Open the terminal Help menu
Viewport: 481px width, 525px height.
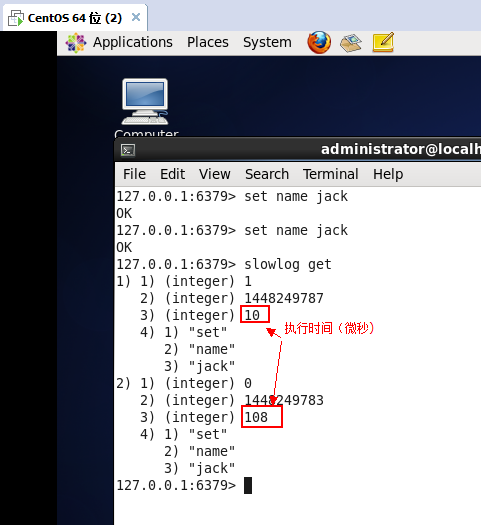pyautogui.click(x=388, y=174)
